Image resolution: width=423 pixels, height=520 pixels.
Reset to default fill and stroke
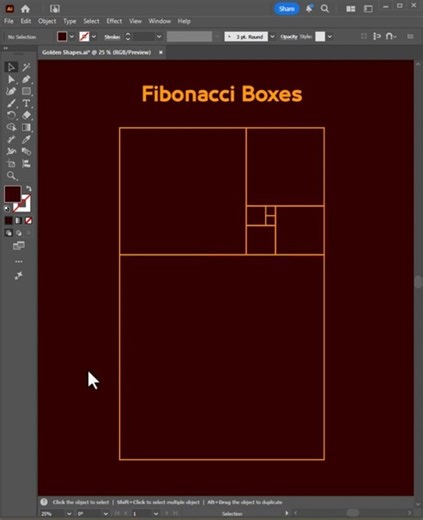click(7, 209)
